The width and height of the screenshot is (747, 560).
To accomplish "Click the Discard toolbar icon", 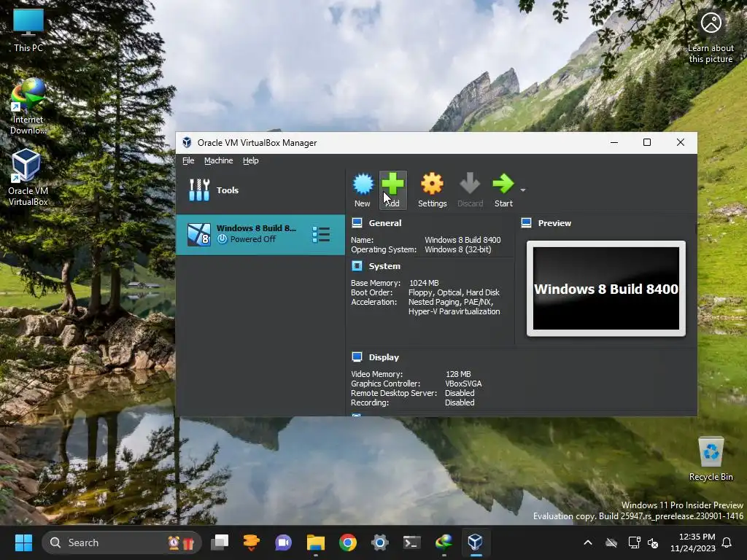I will point(471,190).
